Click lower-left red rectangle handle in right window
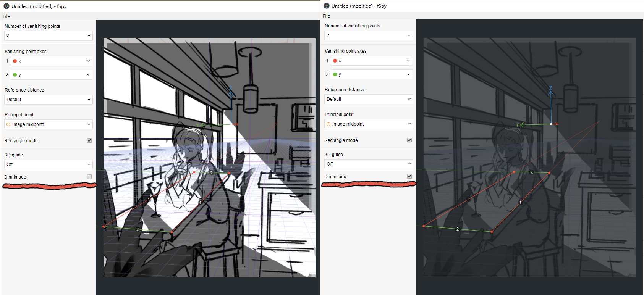The image size is (644, 295). pyautogui.click(x=424, y=226)
